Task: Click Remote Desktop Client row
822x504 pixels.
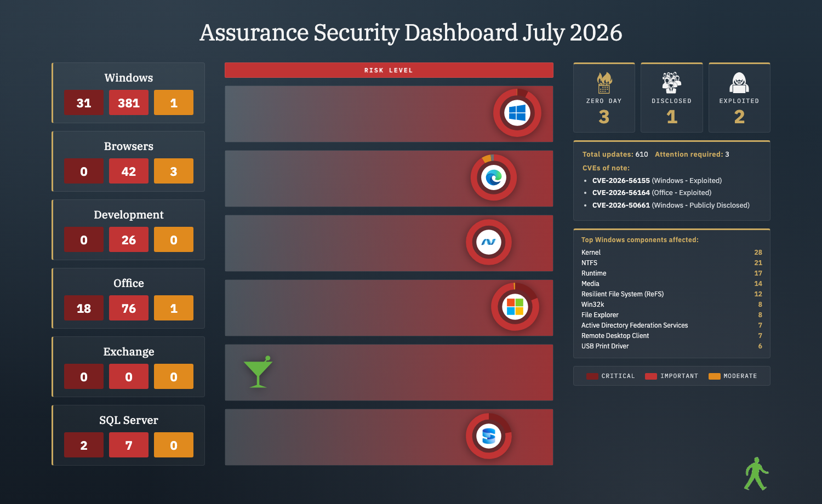Action: coord(672,336)
